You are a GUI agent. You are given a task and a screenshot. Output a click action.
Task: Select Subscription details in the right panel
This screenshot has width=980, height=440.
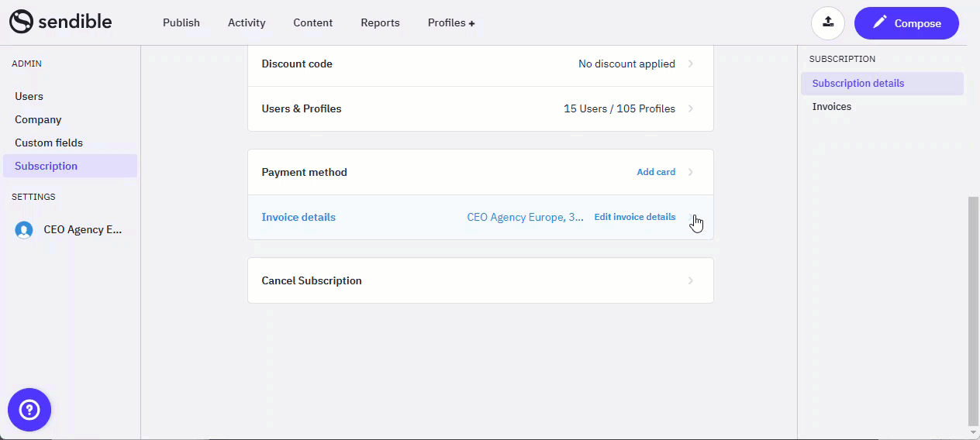point(882,84)
